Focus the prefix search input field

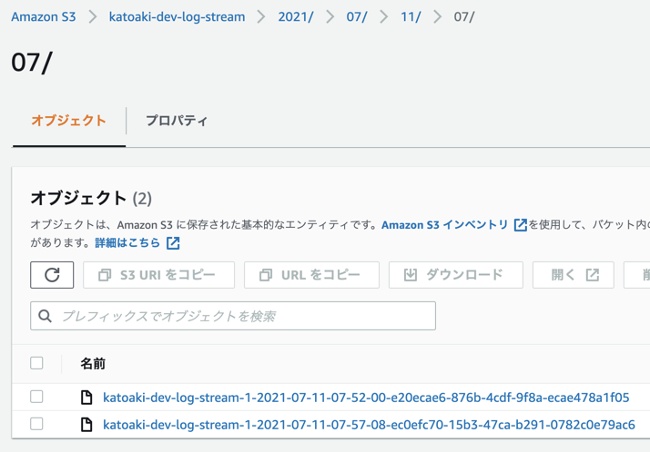pos(233,316)
